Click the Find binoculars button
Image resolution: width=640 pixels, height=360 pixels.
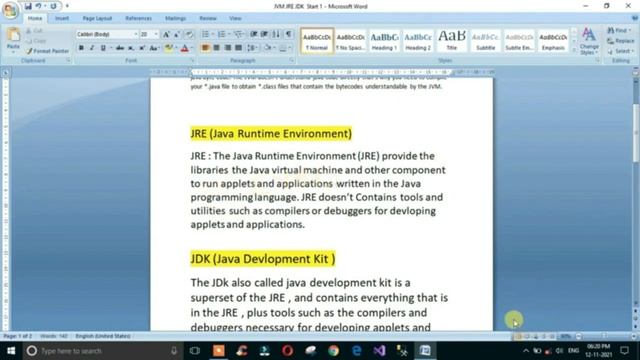tap(619, 30)
